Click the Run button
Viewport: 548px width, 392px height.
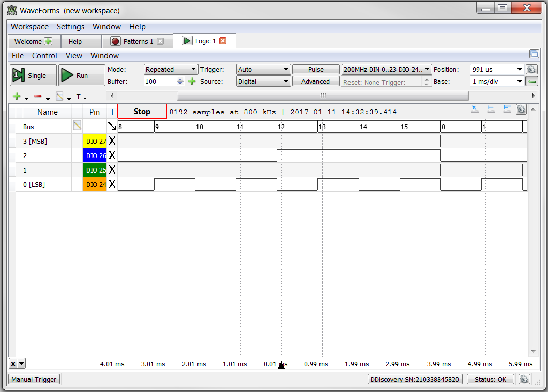[82, 75]
